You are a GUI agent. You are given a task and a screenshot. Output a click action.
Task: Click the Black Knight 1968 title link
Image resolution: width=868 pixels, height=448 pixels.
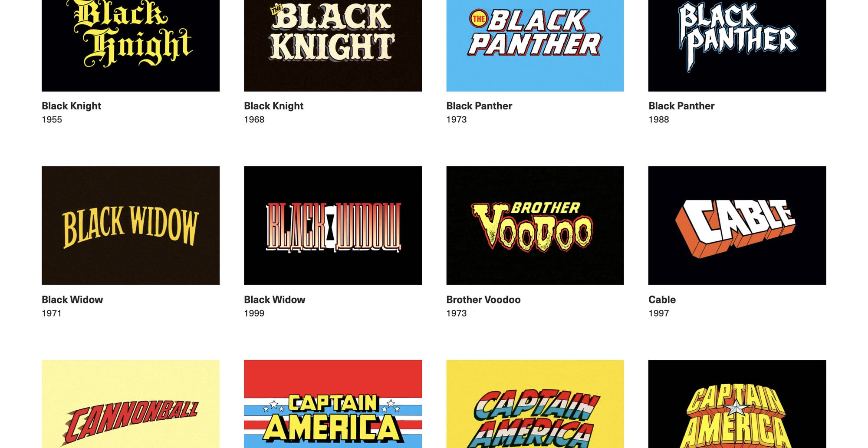coord(273,106)
